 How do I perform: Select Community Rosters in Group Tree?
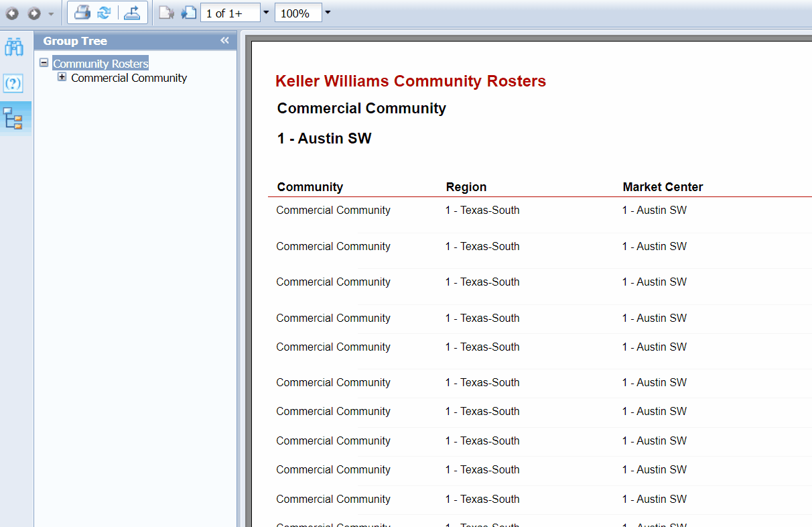(100, 64)
